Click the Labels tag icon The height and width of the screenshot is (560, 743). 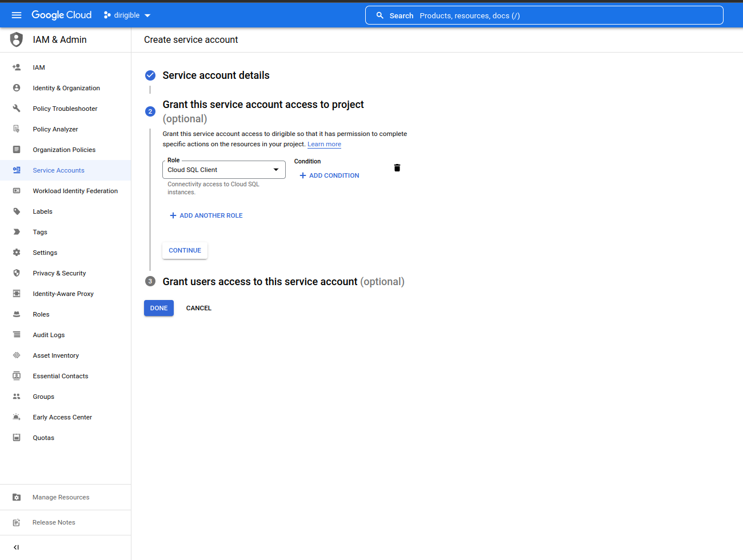[x=17, y=211]
